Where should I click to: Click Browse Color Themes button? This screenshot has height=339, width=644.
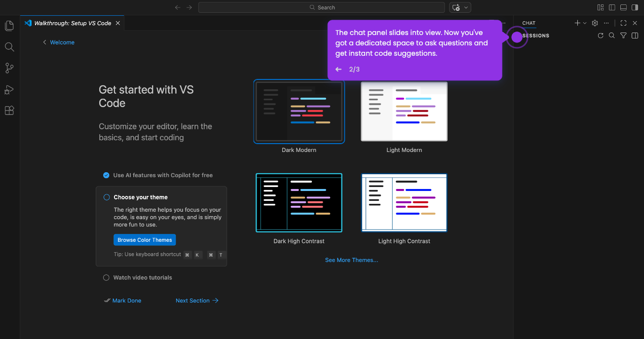point(145,240)
